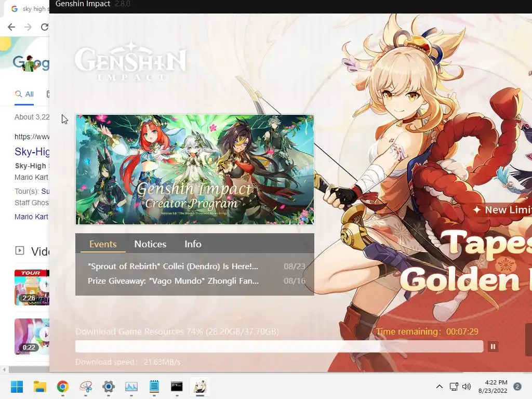Viewport: 532px width, 399px height.
Task: Reload the page in Chrome
Action: click(45, 27)
